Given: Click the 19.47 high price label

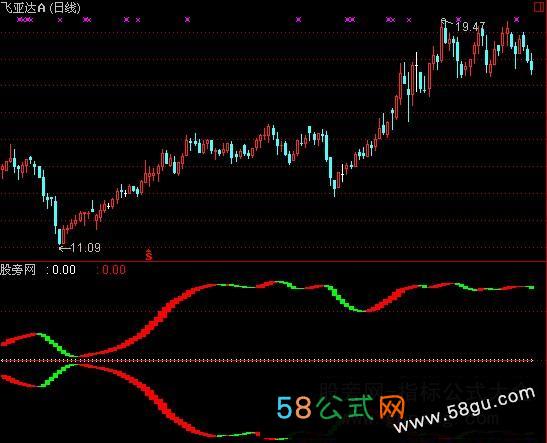Looking at the screenshot, I should click(470, 27).
